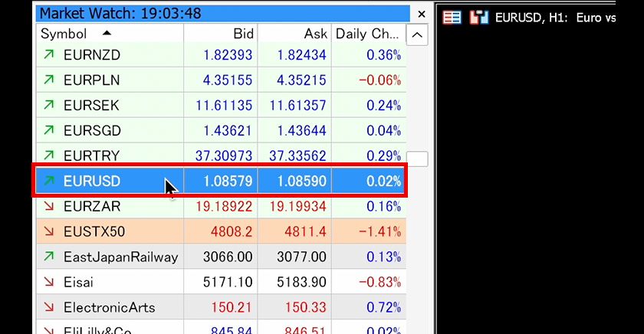Screen dimensions: 644x334
Task: Click the table-list icon in the chart header
Action: point(452,17)
